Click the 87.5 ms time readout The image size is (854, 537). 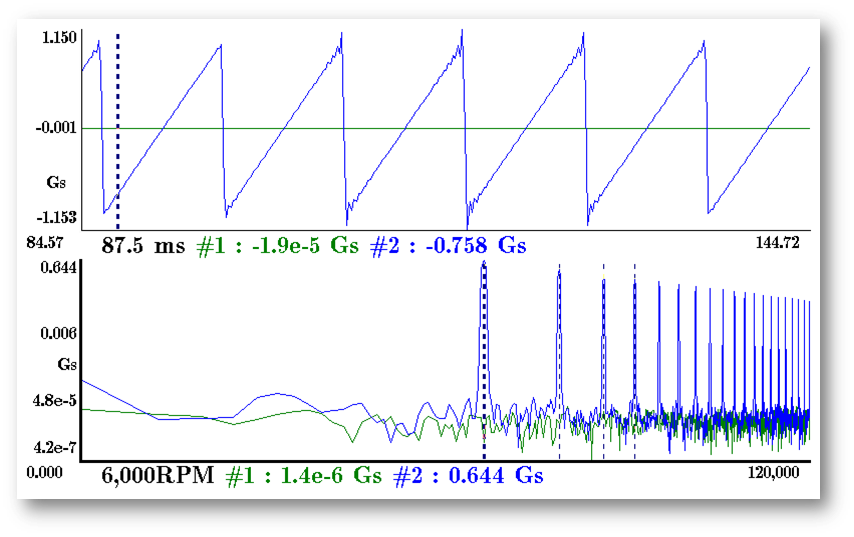pos(143,246)
